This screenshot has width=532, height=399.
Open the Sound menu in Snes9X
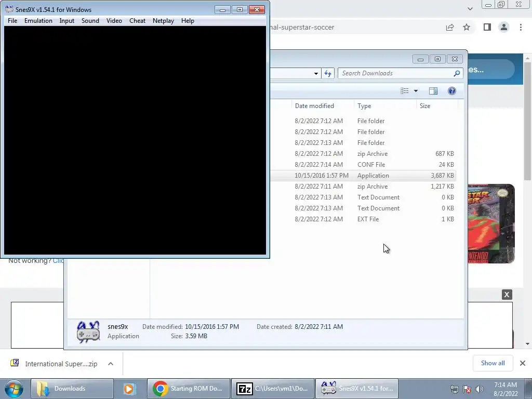[90, 21]
